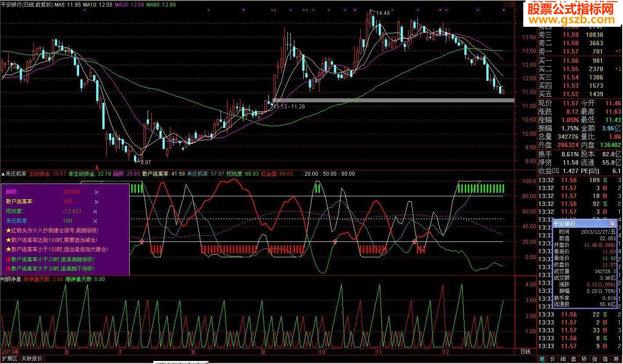This screenshot has width=623, height=364.
Task: Click the 数值 22.053 row in the popup
Action: [x=585, y=238]
